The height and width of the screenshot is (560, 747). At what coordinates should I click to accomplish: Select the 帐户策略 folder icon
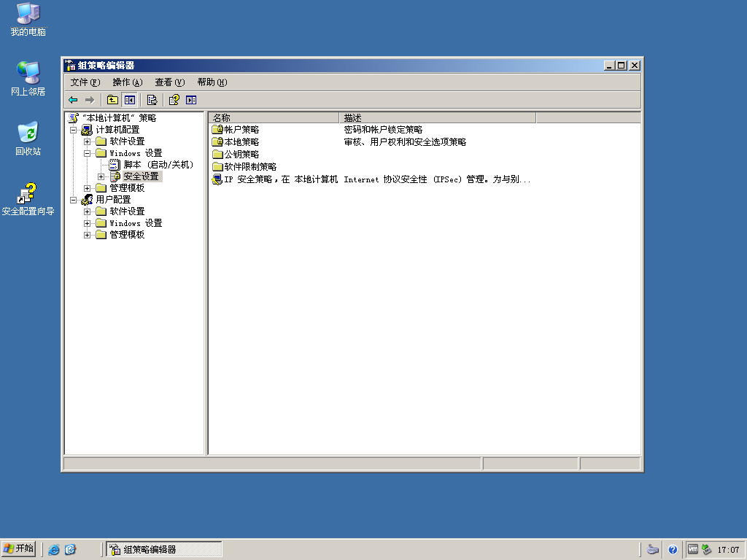(x=217, y=130)
